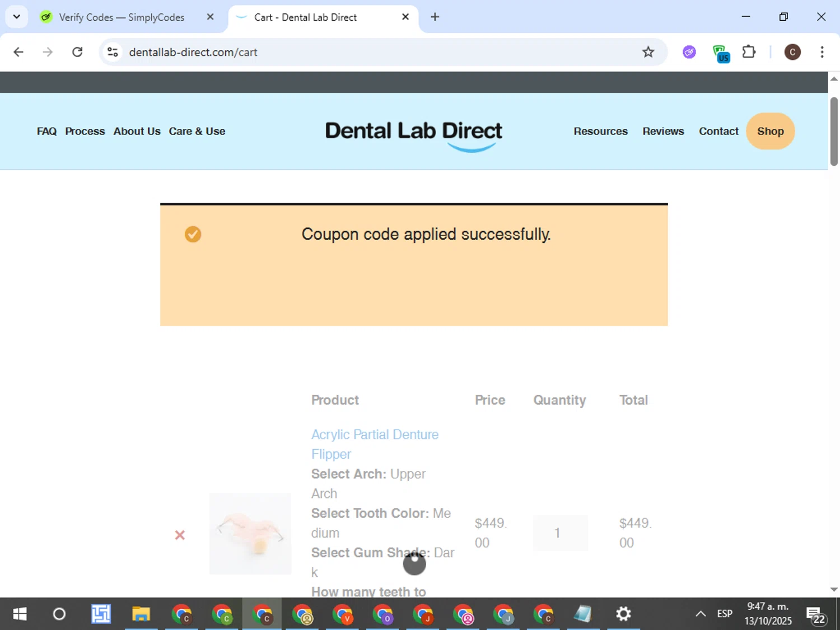Open the FAQ menu item
Viewport: 840px width, 630px height.
point(46,131)
